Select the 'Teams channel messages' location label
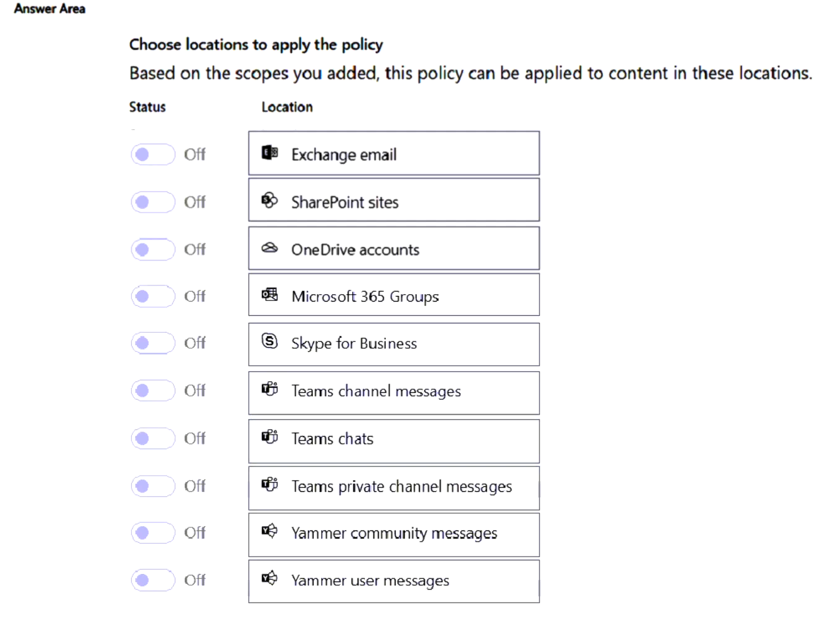This screenshot has width=840, height=643. click(x=376, y=391)
